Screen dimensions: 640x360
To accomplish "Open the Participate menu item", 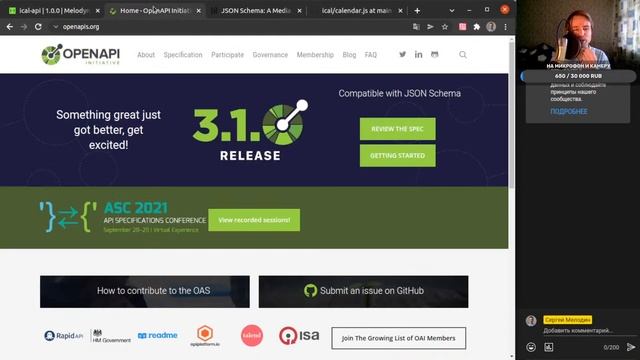I will point(227,55).
